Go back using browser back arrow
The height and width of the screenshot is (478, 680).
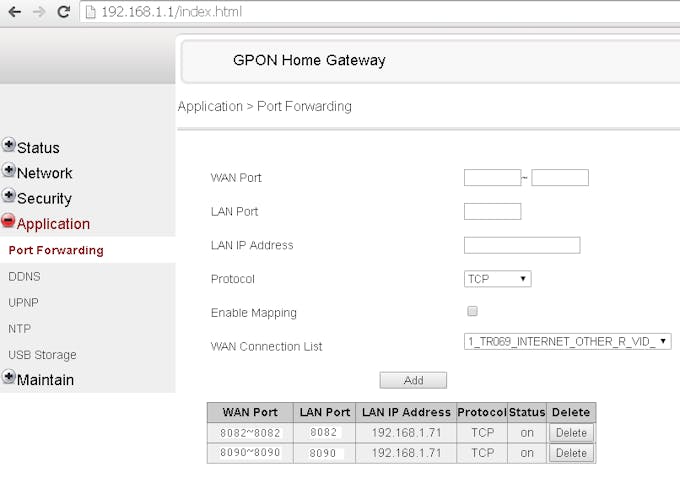pyautogui.click(x=14, y=12)
